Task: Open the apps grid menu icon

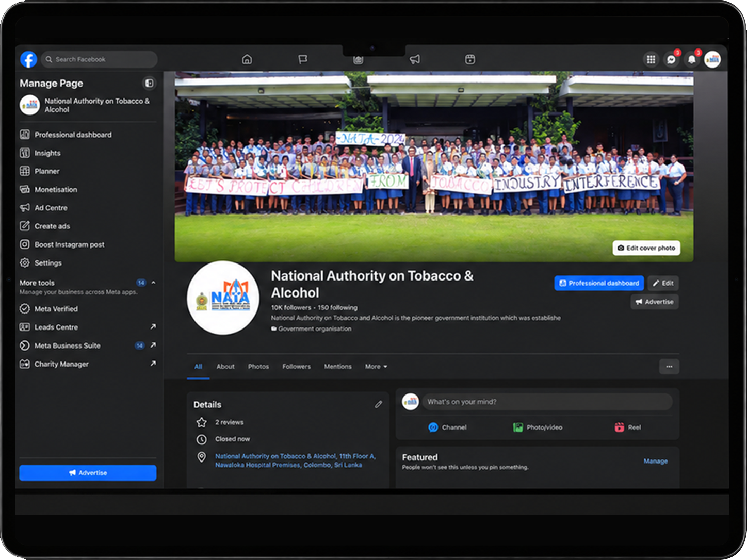Action: pos(651,59)
